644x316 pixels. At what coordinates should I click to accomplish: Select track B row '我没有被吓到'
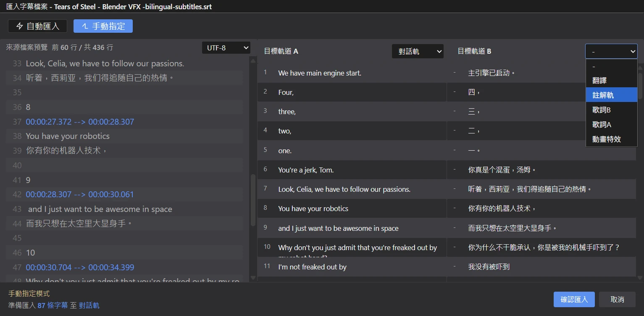(541, 267)
